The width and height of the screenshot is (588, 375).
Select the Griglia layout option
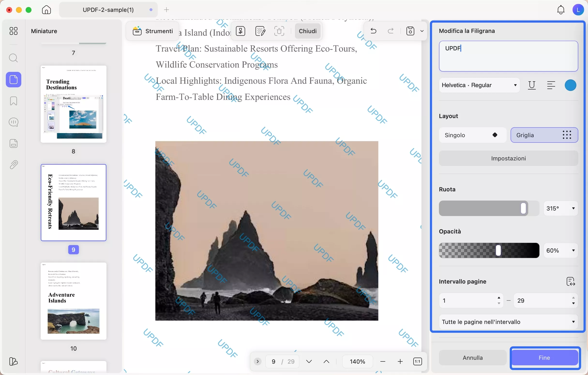click(x=544, y=135)
